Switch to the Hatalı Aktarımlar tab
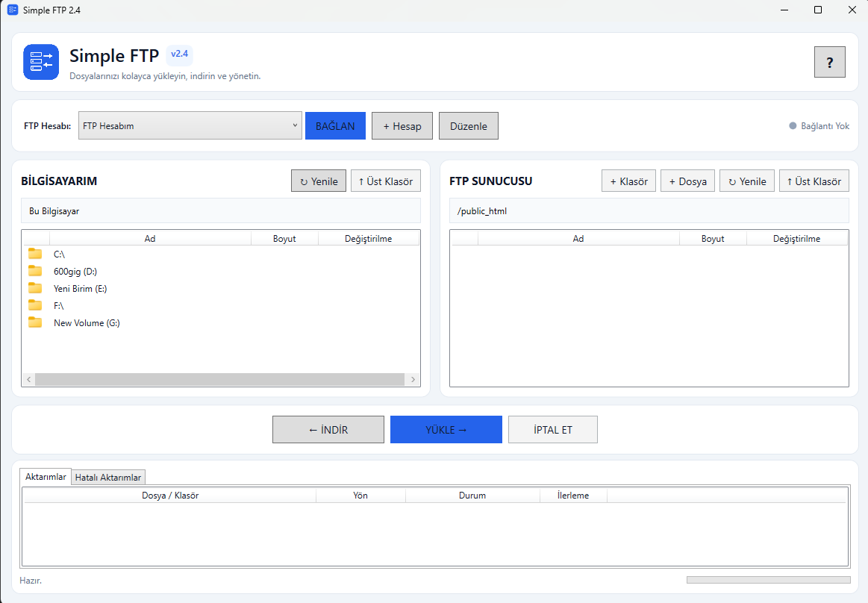 coord(108,478)
